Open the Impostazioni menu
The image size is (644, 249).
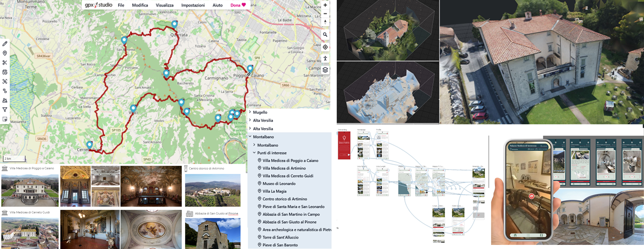pyautogui.click(x=193, y=5)
